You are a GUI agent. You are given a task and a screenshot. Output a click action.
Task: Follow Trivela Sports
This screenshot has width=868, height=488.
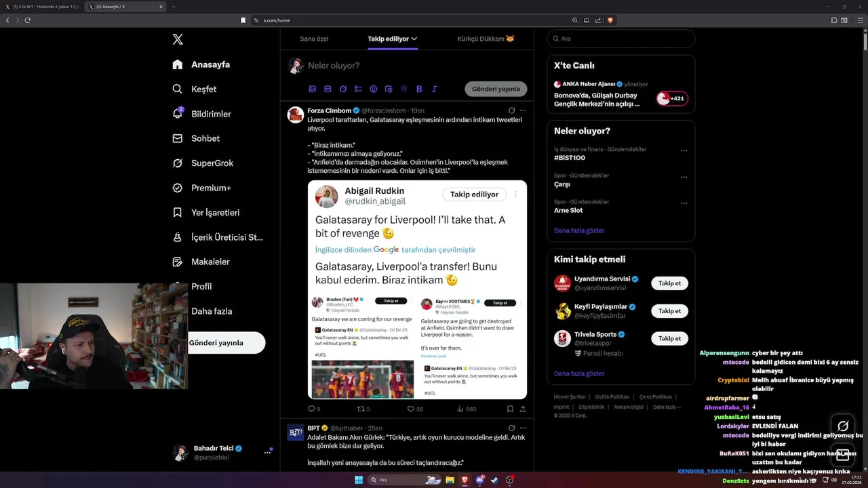coord(669,338)
